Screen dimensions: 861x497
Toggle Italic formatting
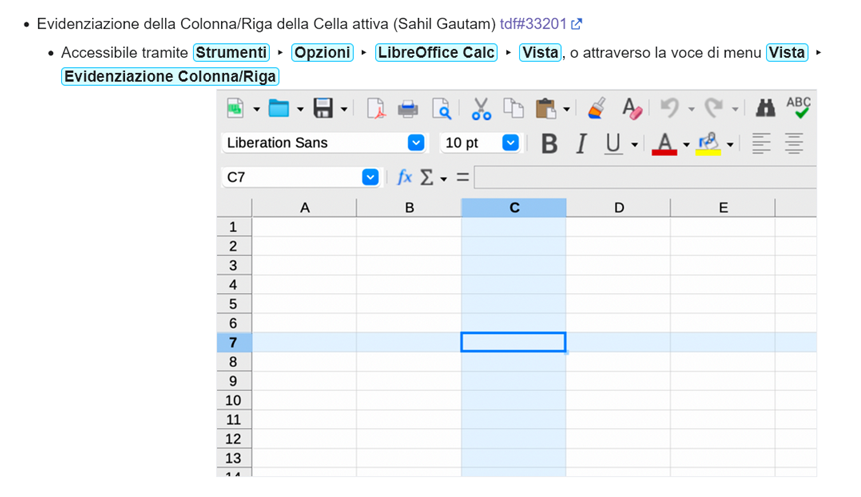tap(581, 144)
